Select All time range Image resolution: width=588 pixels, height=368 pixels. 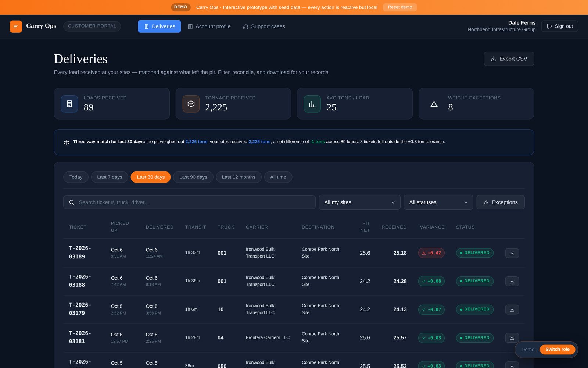[278, 177]
